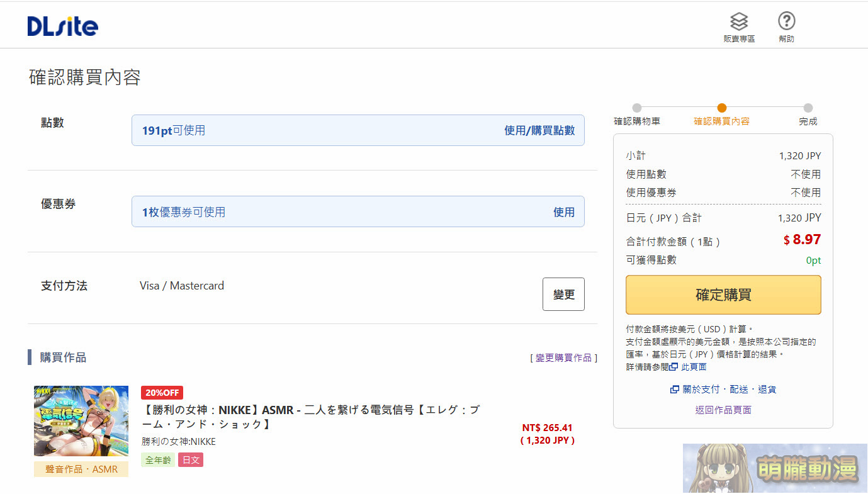868x494 pixels.
Task: Click 變更 to change payment method
Action: click(x=563, y=294)
